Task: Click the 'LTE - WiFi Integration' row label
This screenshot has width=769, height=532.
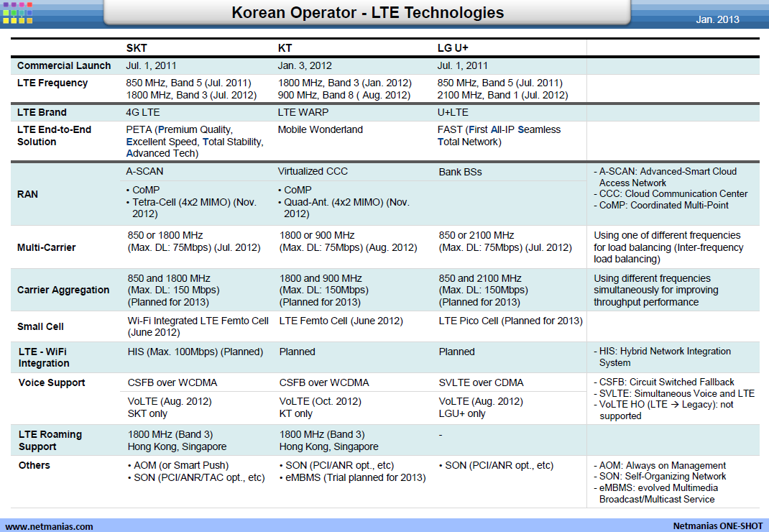Action: tap(44, 357)
